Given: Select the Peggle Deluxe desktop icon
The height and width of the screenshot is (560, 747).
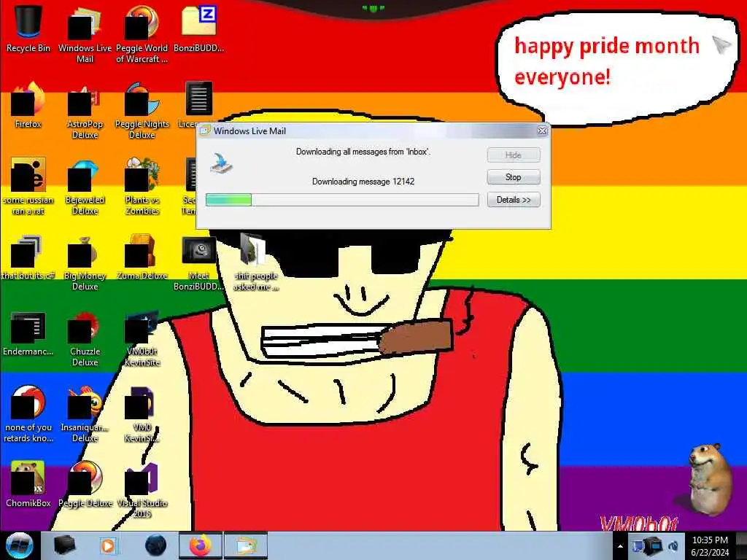Looking at the screenshot, I should point(85,484).
